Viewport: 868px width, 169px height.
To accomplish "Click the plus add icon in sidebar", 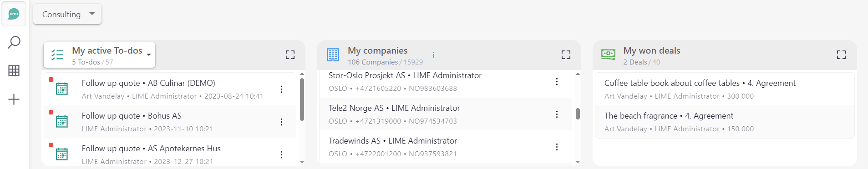I will [14, 99].
